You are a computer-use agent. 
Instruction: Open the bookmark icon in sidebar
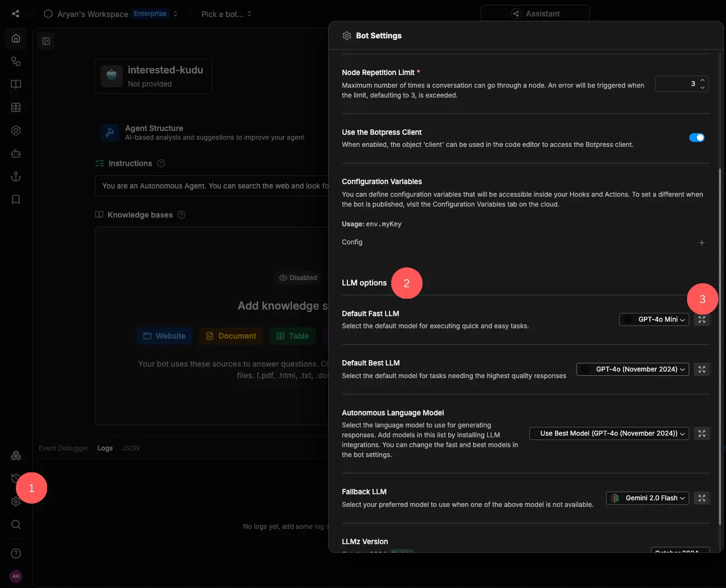16,199
